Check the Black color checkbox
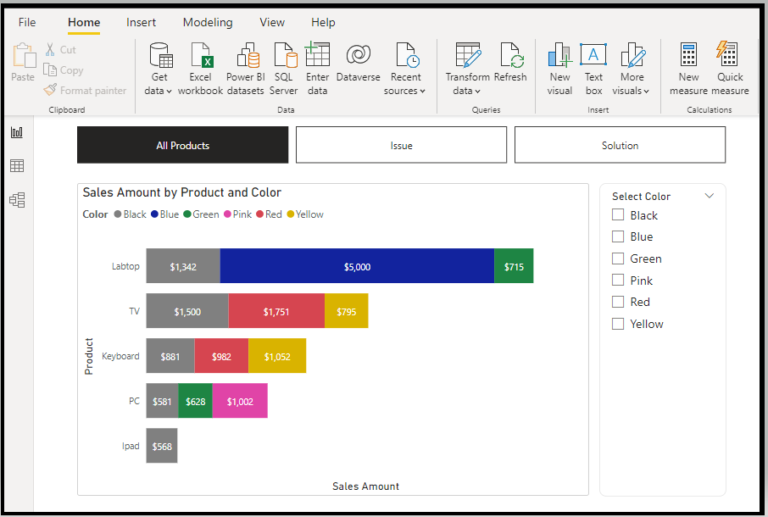Viewport: 768px width, 517px height. coord(618,215)
